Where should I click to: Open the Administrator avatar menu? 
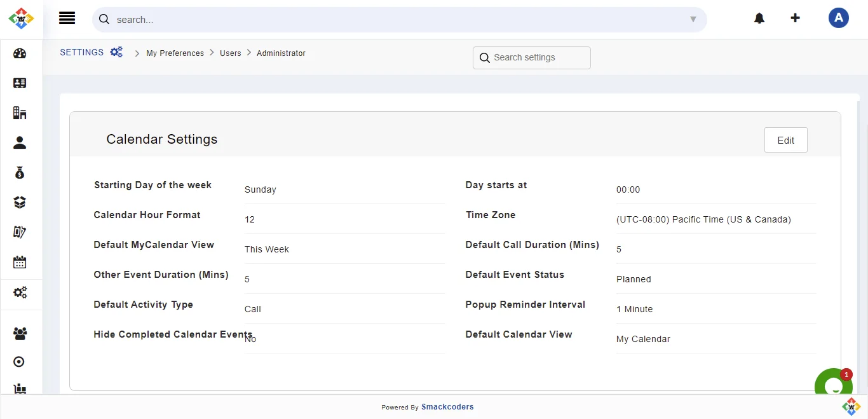click(x=839, y=18)
